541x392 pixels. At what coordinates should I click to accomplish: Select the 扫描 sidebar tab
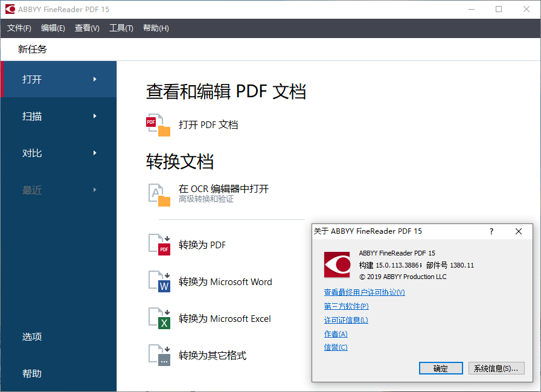(59, 116)
